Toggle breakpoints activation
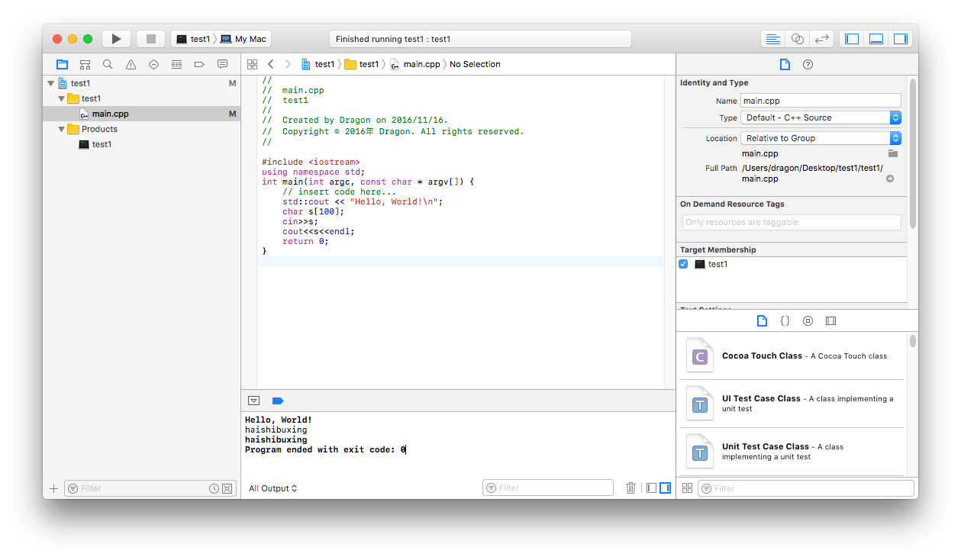961x560 pixels. pyautogui.click(x=278, y=401)
